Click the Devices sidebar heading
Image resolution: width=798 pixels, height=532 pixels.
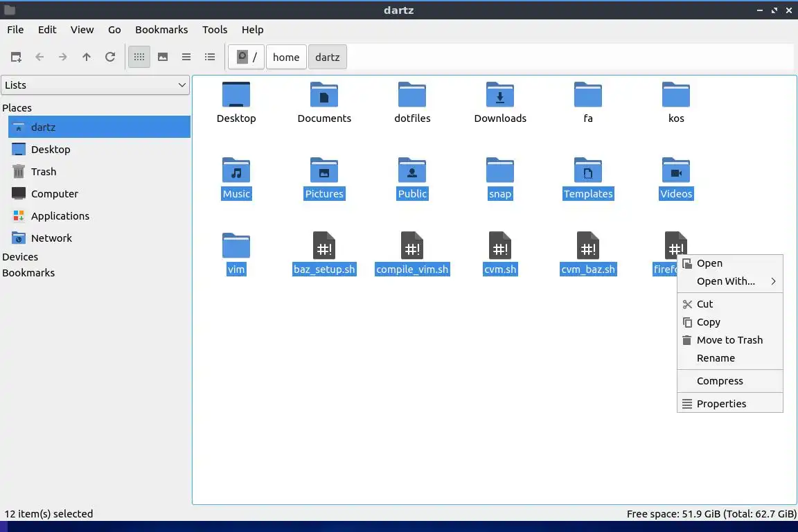(x=20, y=256)
